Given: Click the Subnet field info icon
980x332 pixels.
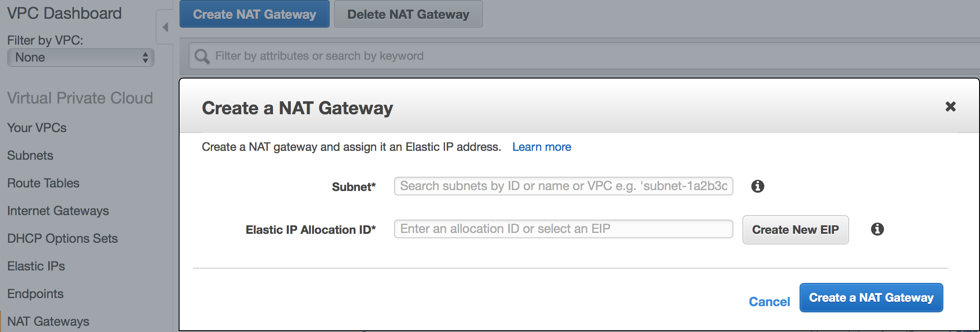Looking at the screenshot, I should (x=758, y=186).
